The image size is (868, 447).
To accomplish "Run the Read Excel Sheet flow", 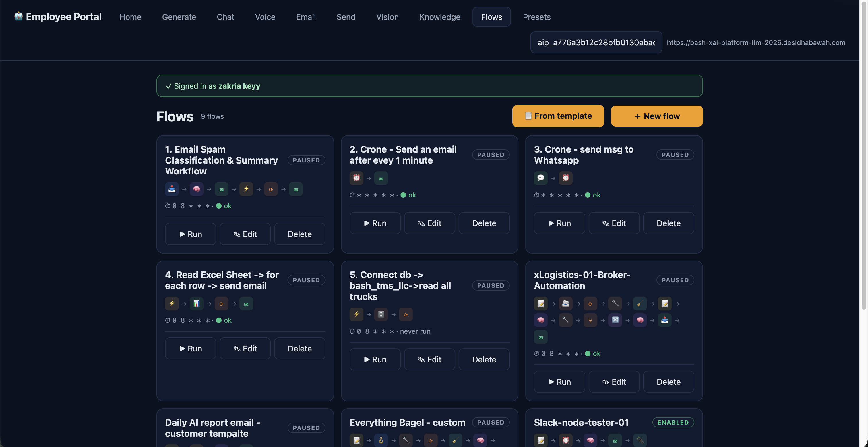I will tap(190, 349).
